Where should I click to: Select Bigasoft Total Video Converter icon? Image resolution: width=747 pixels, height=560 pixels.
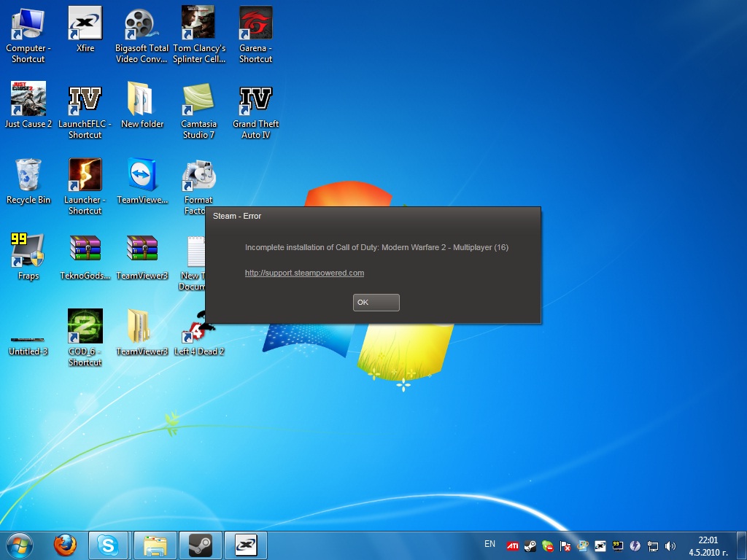[x=142, y=35]
